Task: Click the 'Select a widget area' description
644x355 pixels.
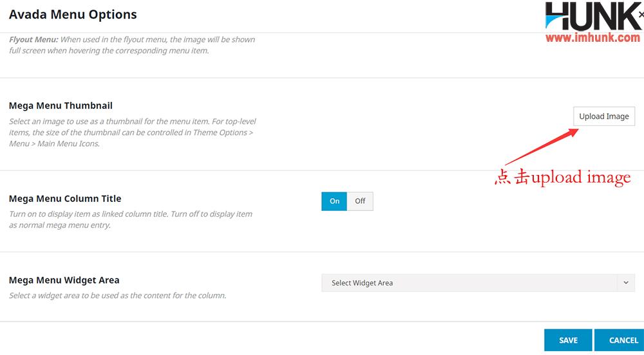Action: [117, 295]
